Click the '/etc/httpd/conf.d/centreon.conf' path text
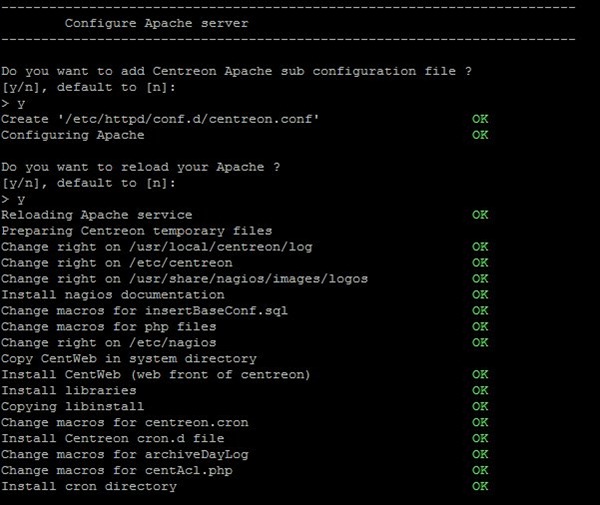Viewport: 600px width, 505px height. click(x=188, y=119)
